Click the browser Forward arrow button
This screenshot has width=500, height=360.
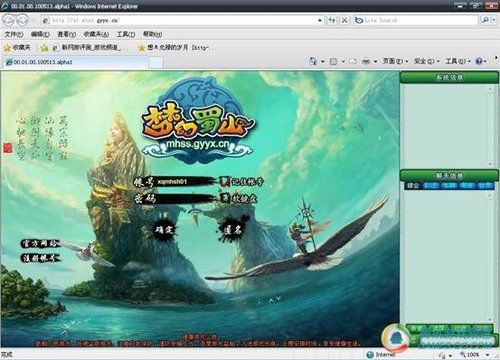[x=22, y=21]
